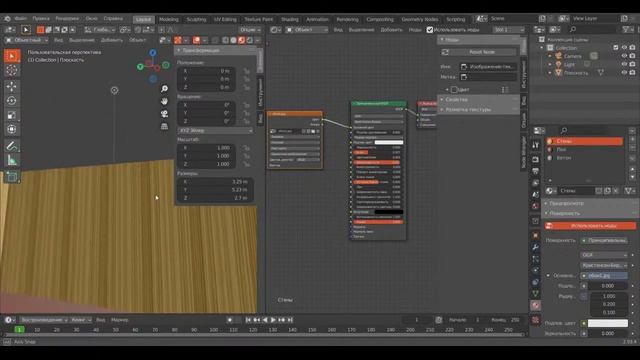Open the Object Data green triangle tab

pos(536,293)
